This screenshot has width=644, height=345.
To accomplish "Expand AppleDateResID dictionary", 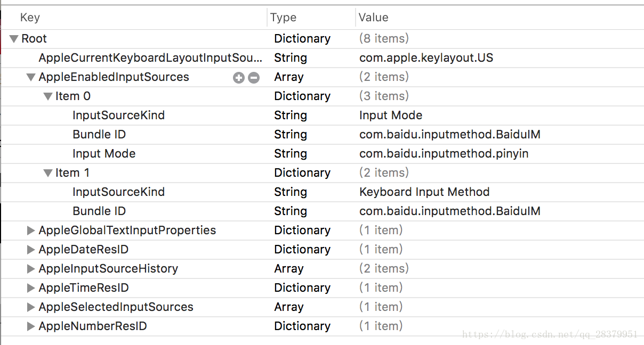I will 31,250.
